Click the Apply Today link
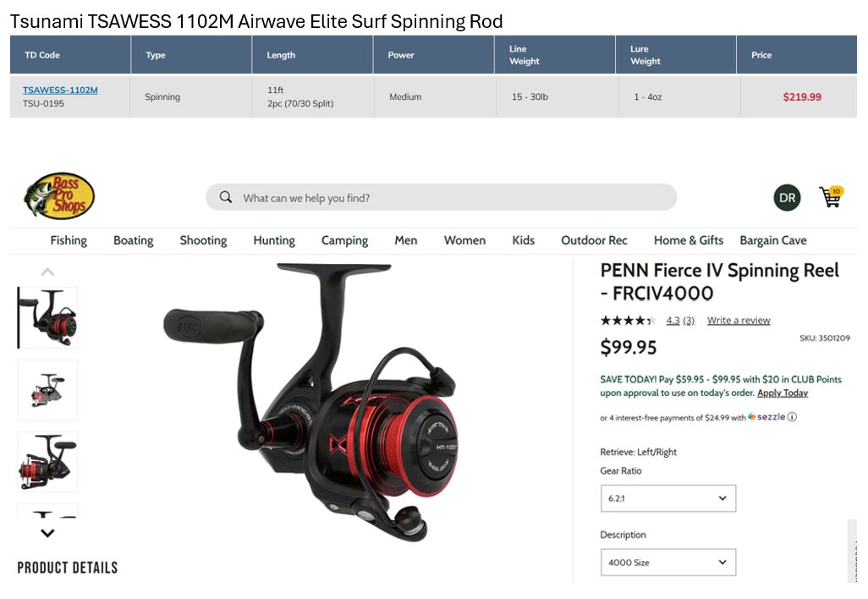This screenshot has width=868, height=599. [x=783, y=393]
